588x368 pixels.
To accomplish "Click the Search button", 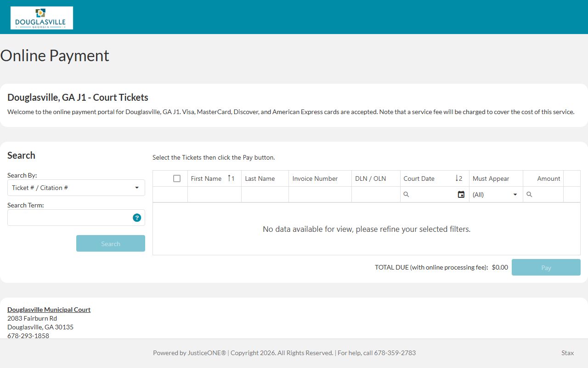I will pos(111,243).
